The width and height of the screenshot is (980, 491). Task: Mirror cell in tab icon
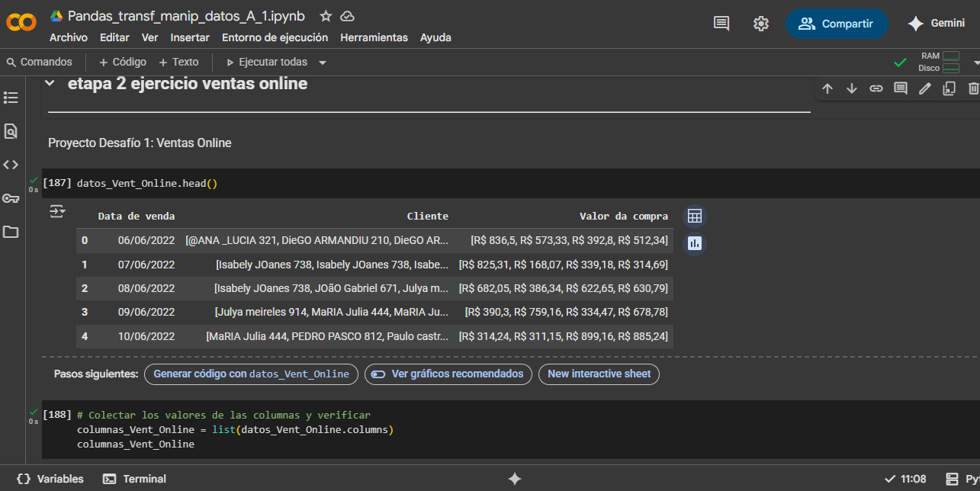click(949, 88)
